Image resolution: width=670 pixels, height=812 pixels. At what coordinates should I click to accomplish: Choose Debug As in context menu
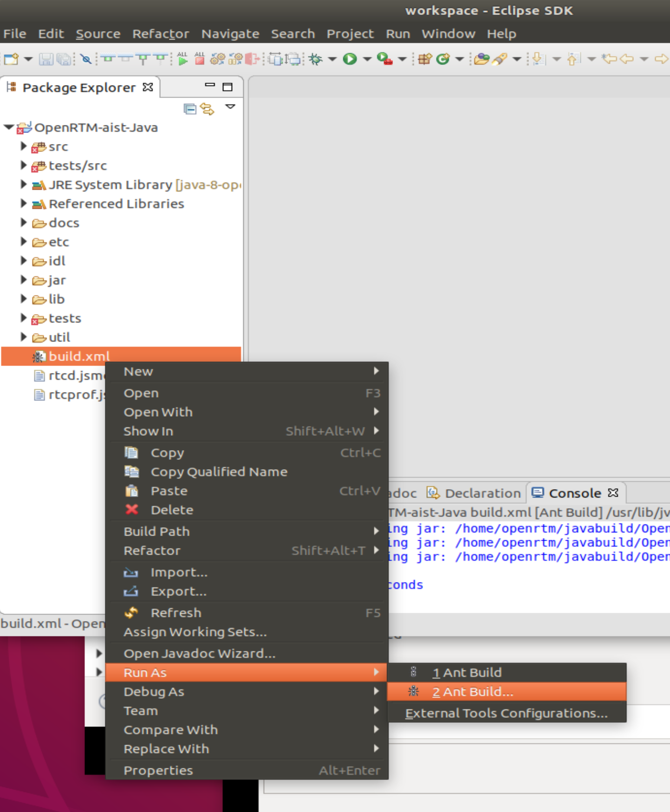(247, 692)
